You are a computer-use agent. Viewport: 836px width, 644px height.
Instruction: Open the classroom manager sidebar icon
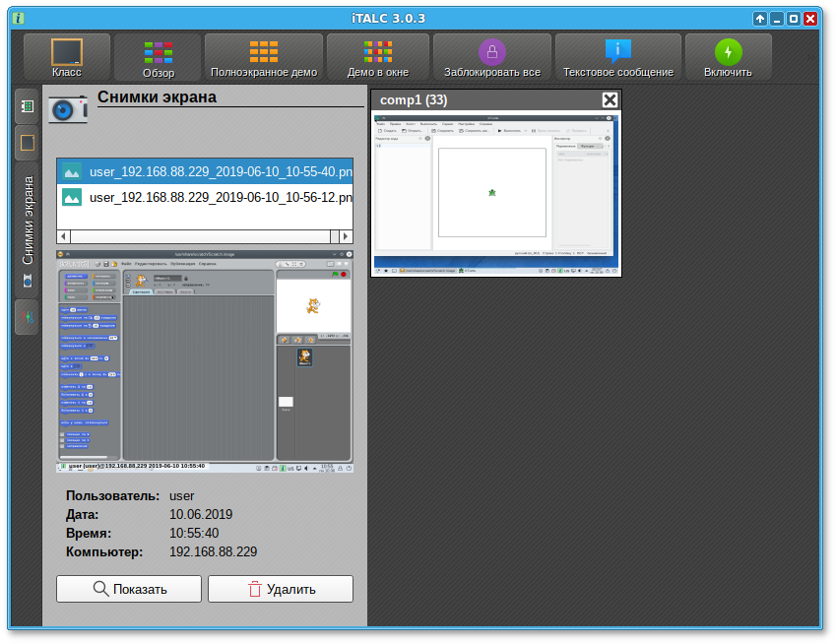tap(28, 106)
